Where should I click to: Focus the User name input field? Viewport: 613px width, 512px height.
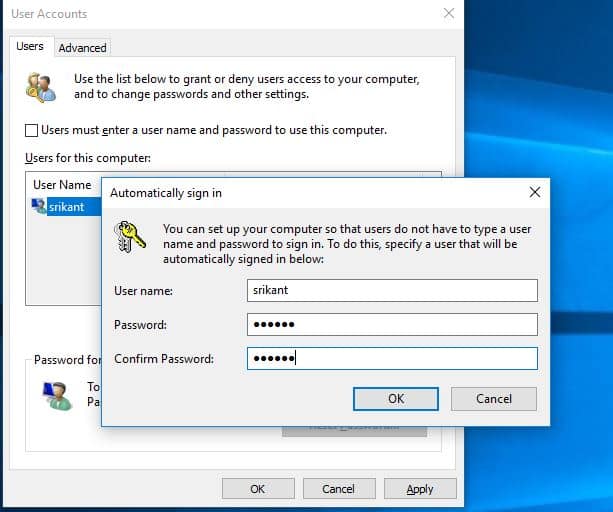point(392,290)
